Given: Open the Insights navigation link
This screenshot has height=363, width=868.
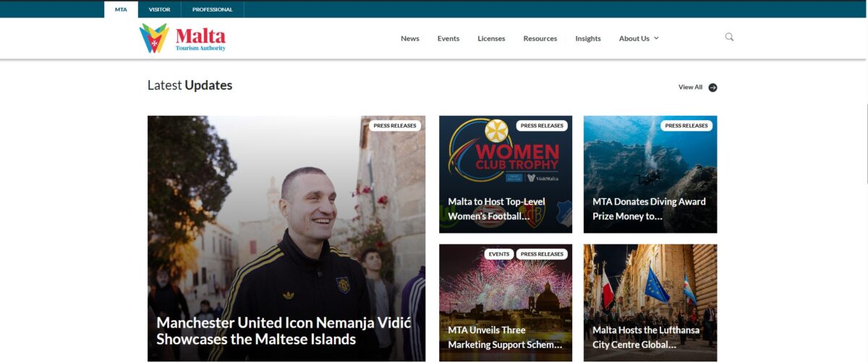Looking at the screenshot, I should pos(588,38).
